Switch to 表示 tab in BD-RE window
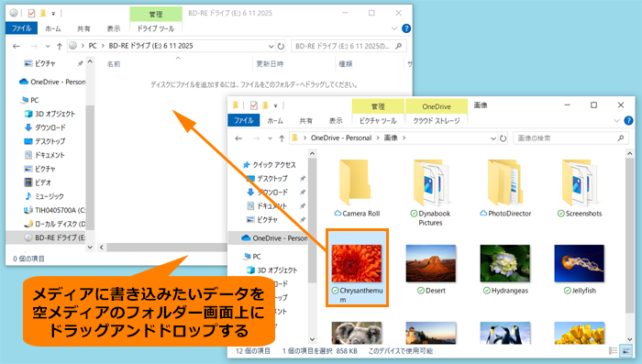Screen dimensions: 642x364 [114, 28]
